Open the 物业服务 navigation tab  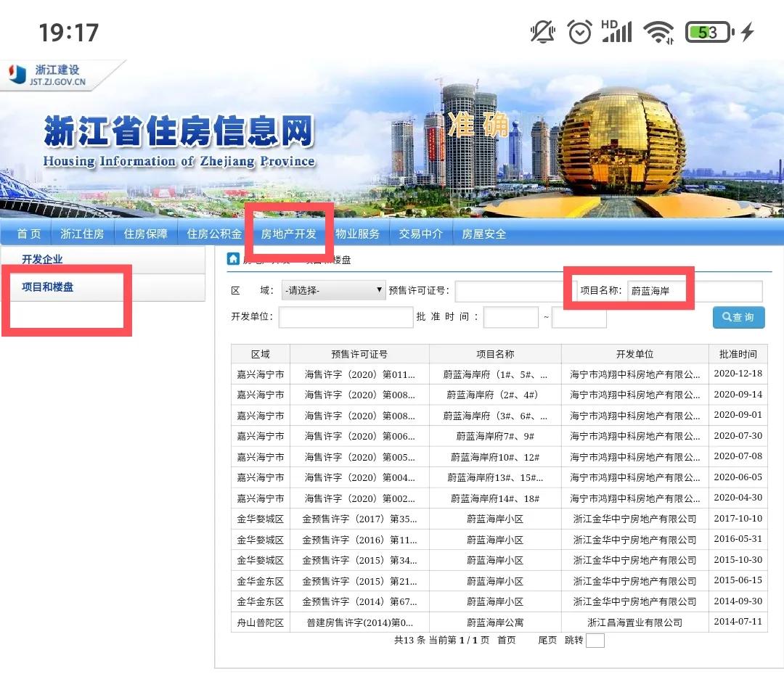point(357,234)
